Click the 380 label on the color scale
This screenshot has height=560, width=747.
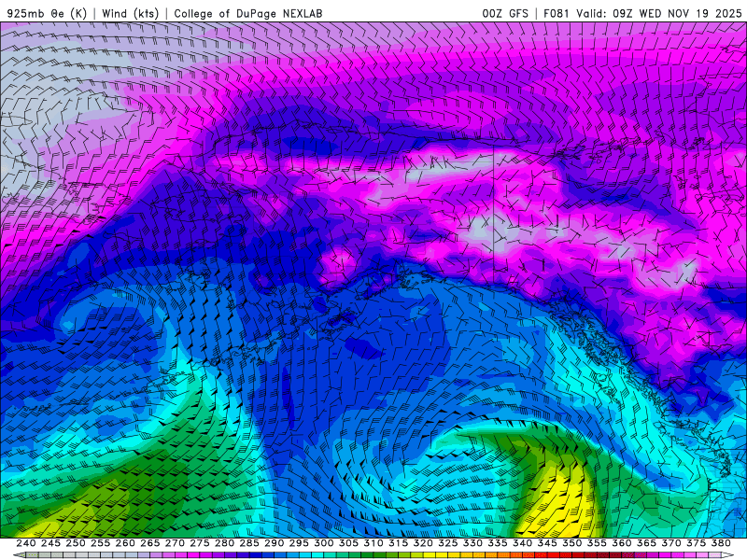[x=721, y=543]
